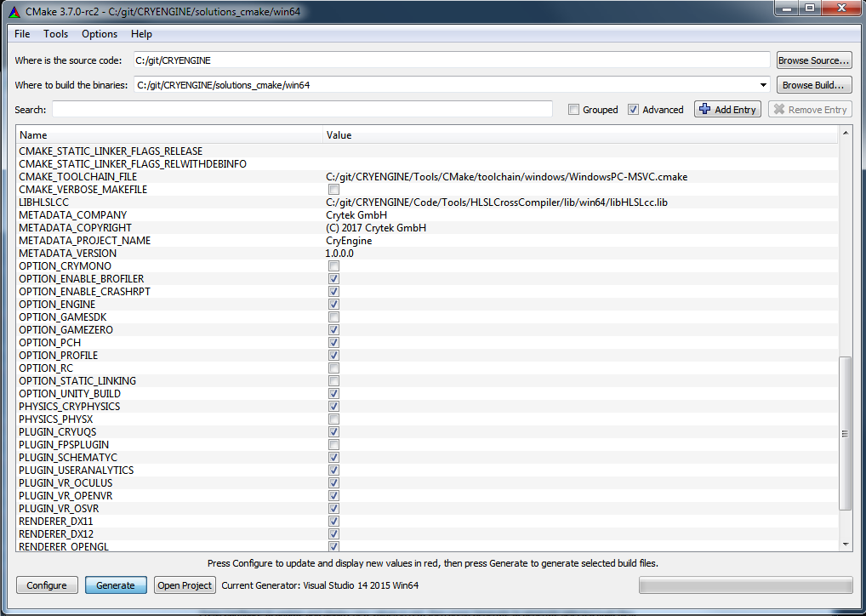The image size is (866, 616).
Task: Select the CMAKE_STATIC_LINKER_FLAGS_RELEASE row
Action: [427, 151]
